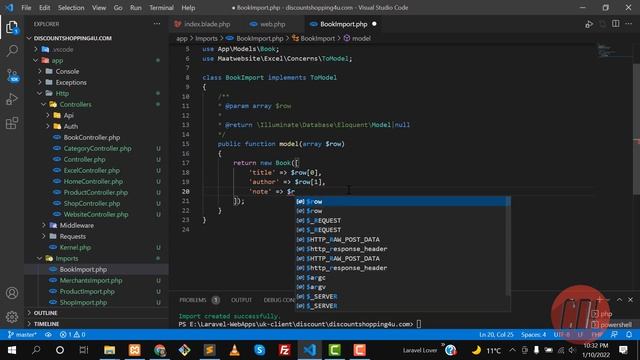
Task: Open the notifications bell in status bar
Action: [x=629, y=335]
